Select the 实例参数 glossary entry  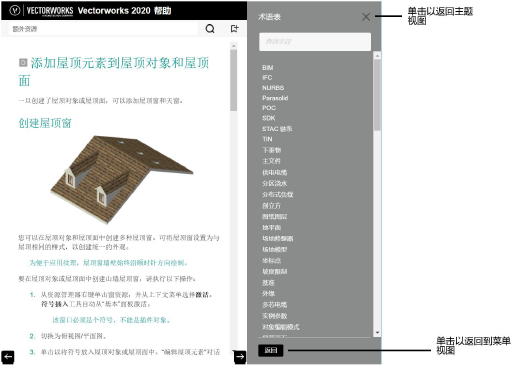click(274, 316)
